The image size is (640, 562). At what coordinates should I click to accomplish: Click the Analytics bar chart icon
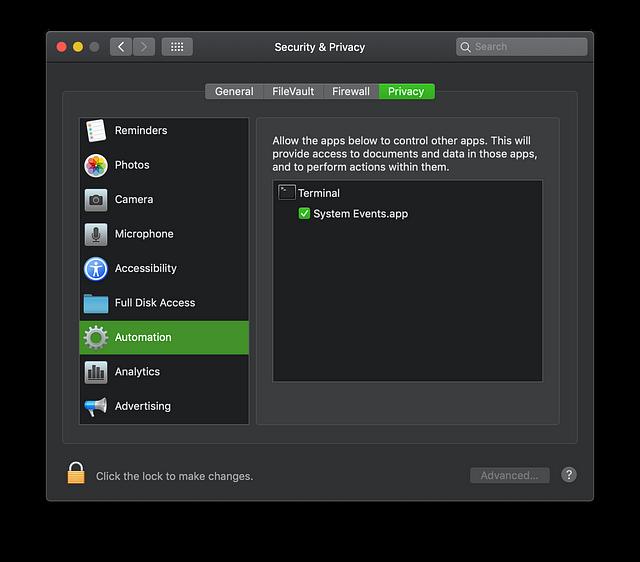96,372
